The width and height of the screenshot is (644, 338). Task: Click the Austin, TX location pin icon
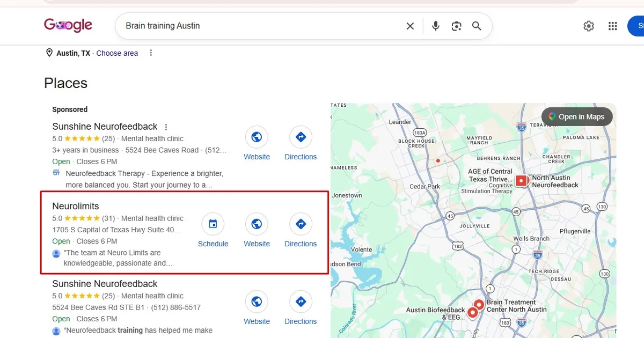49,53
